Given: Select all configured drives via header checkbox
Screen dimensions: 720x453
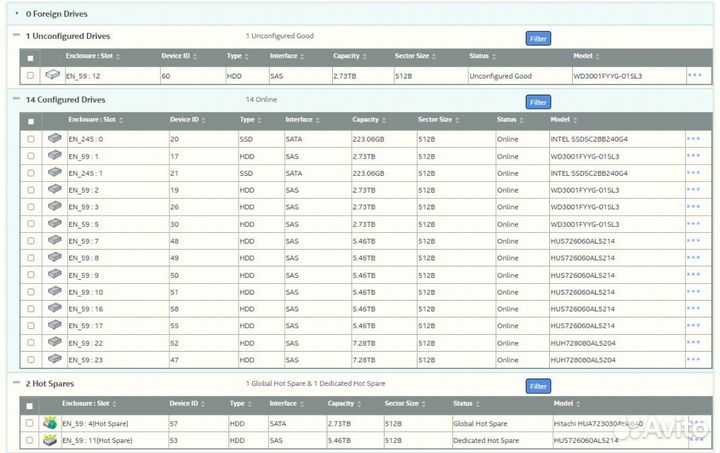Looking at the screenshot, I should 31,121.
